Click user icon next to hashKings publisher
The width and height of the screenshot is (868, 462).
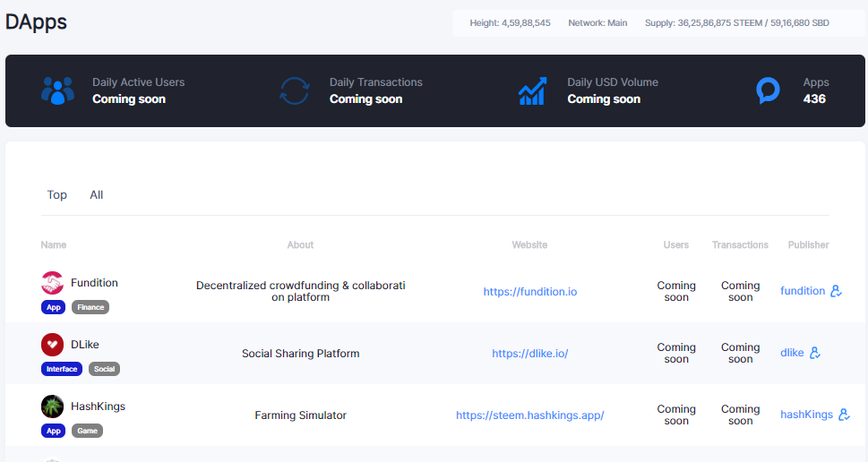point(844,415)
